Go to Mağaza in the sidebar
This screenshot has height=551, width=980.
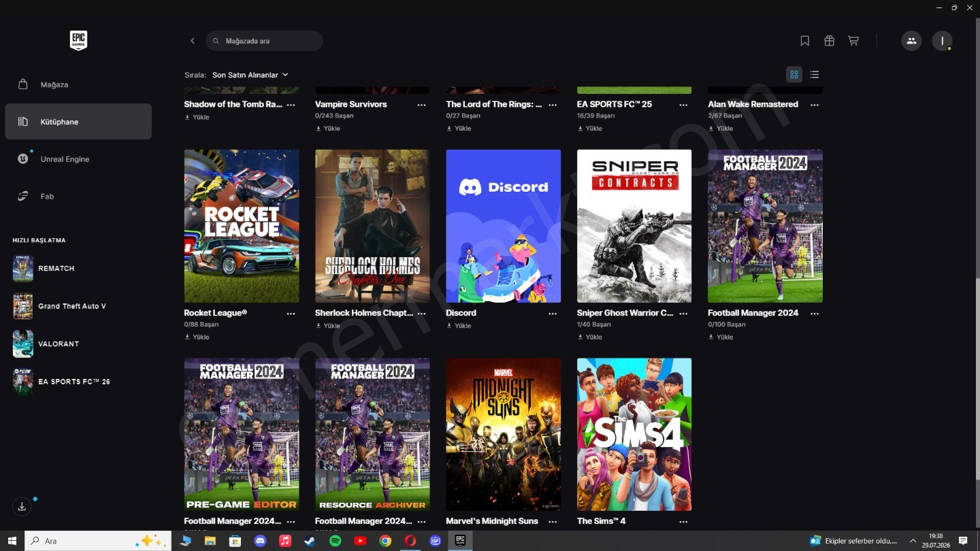pyautogui.click(x=78, y=84)
